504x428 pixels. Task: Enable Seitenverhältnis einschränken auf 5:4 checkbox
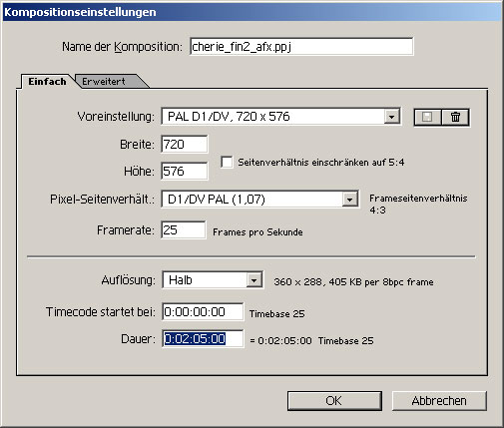pos(227,163)
